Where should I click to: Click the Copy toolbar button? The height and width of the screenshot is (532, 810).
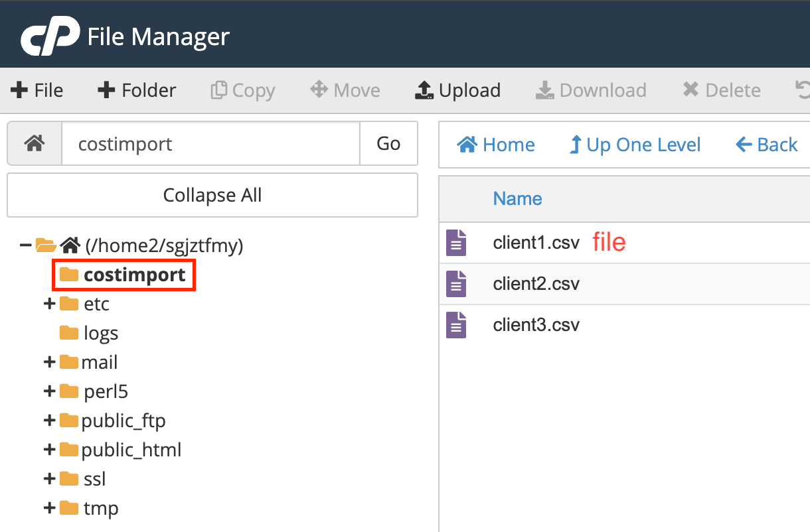(242, 90)
